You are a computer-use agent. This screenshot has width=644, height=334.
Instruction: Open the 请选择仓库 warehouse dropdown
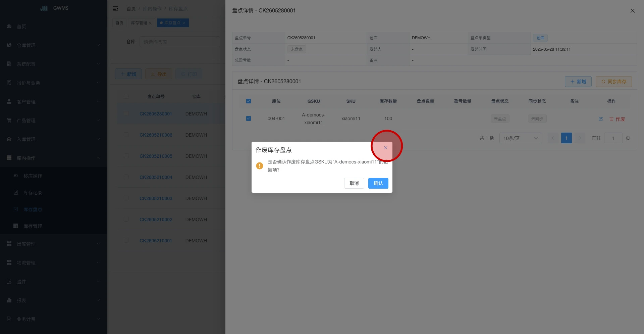click(x=180, y=42)
